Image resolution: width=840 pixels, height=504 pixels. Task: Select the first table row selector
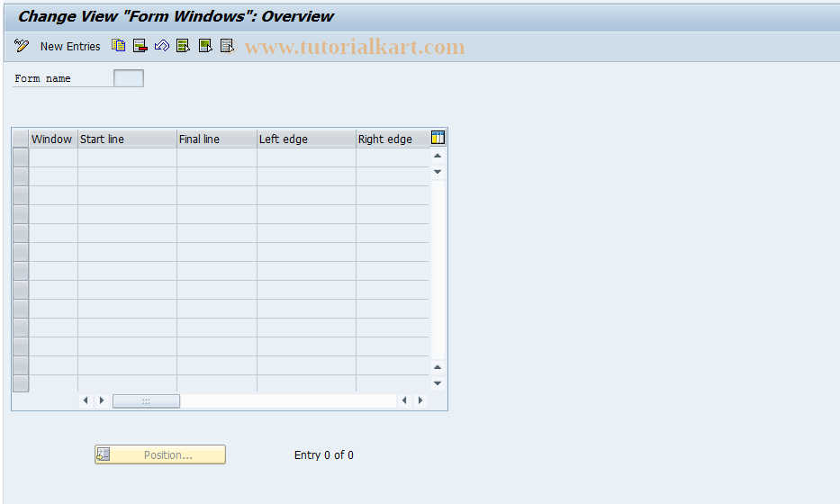(x=21, y=157)
